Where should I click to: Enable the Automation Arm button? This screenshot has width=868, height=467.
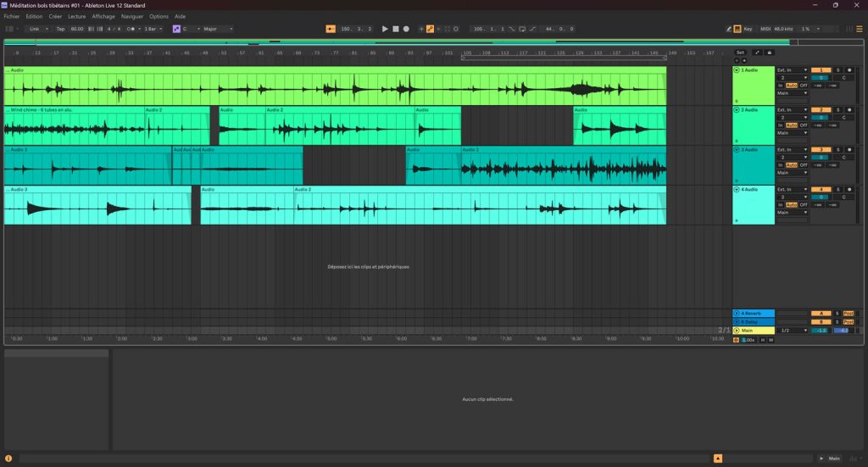tap(430, 29)
